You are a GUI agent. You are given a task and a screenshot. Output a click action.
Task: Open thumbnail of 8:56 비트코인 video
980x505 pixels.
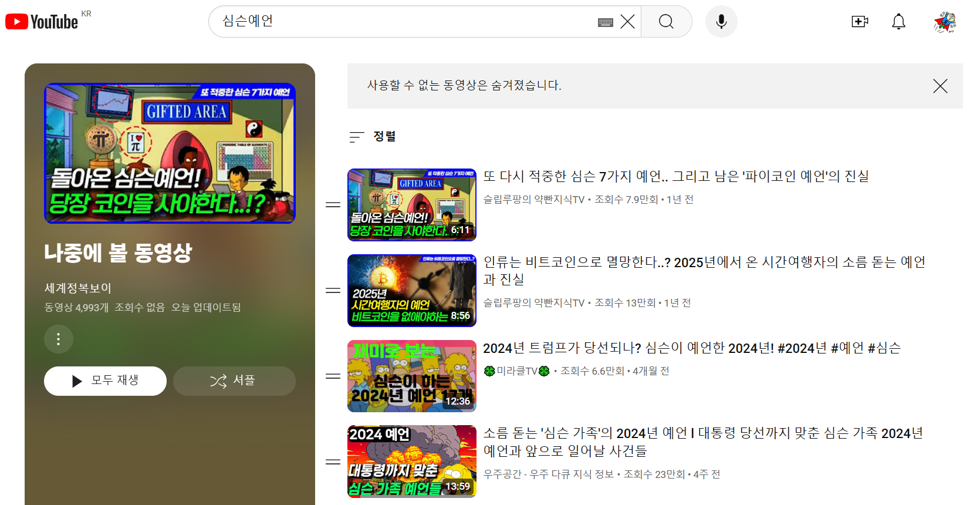tap(412, 291)
